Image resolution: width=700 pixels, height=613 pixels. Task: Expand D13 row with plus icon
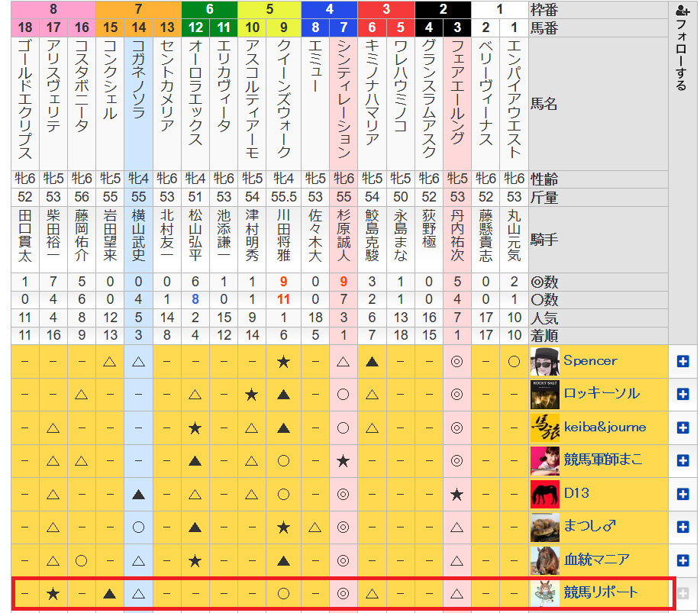(683, 494)
